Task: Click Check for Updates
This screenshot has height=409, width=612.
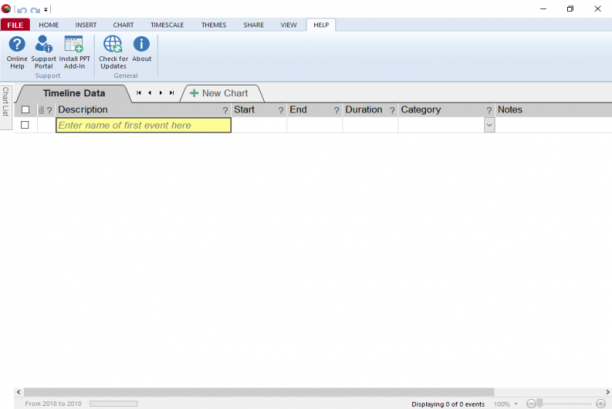Action: (113, 52)
